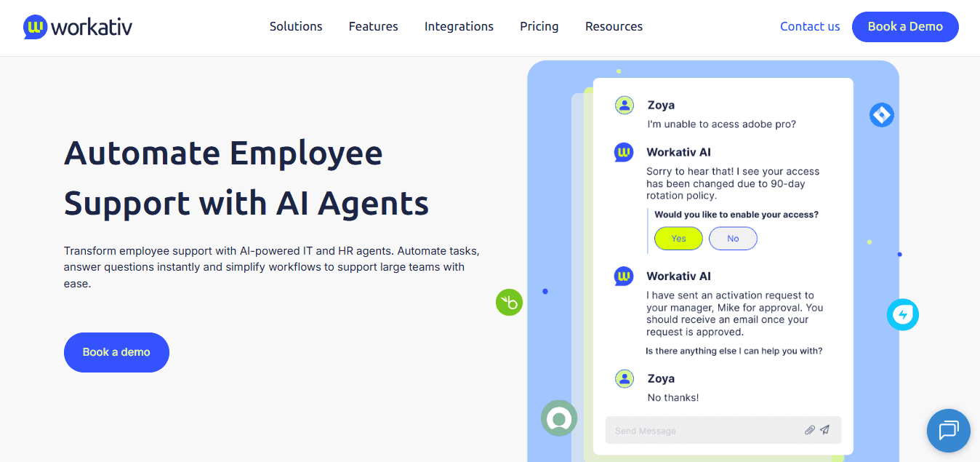Open the attachment paperclip in the chat input
This screenshot has height=462, width=980.
coord(810,430)
